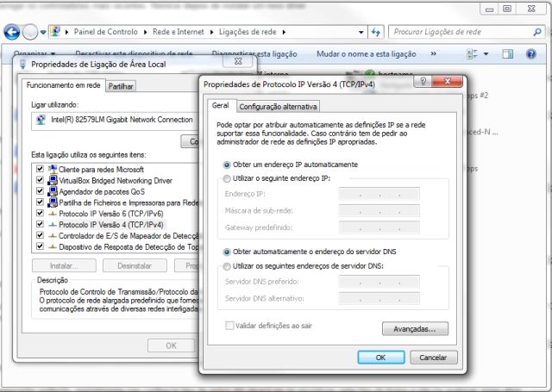The image size is (552, 392).
Task: Click the back navigation arrow in Explorer
Action: pyautogui.click(x=12, y=33)
